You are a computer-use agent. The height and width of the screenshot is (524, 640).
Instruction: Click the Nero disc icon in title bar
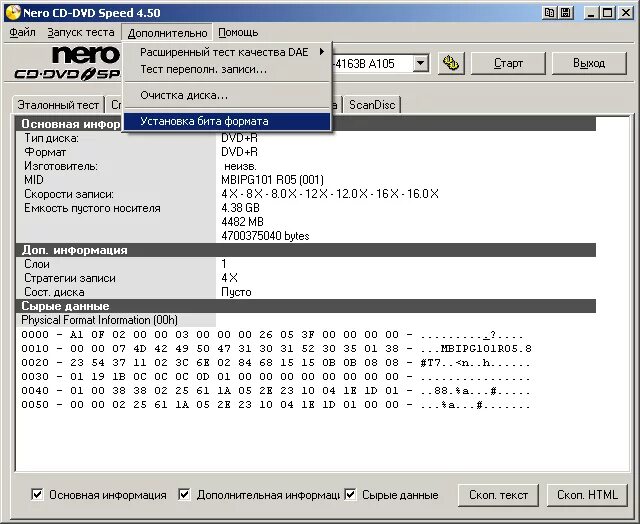13,12
